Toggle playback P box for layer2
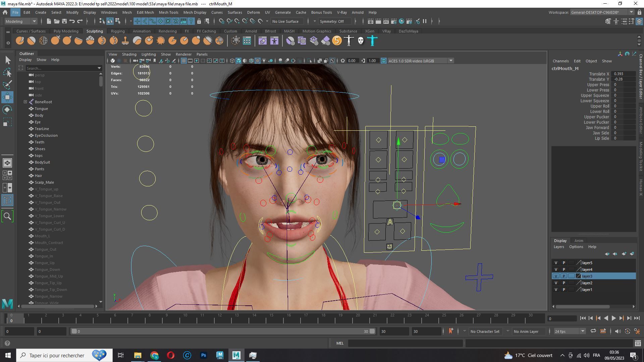 click(x=563, y=283)
